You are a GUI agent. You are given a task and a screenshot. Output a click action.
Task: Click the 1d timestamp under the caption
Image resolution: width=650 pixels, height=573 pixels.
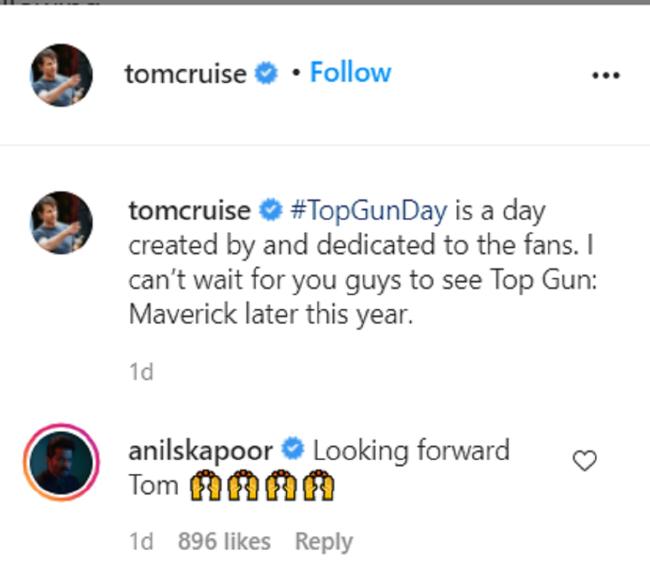pos(141,372)
